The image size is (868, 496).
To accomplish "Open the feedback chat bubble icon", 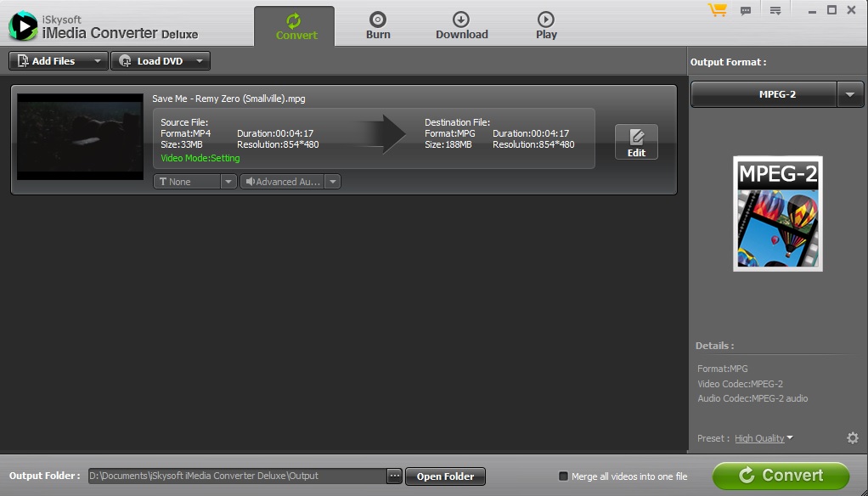I will coord(746,10).
